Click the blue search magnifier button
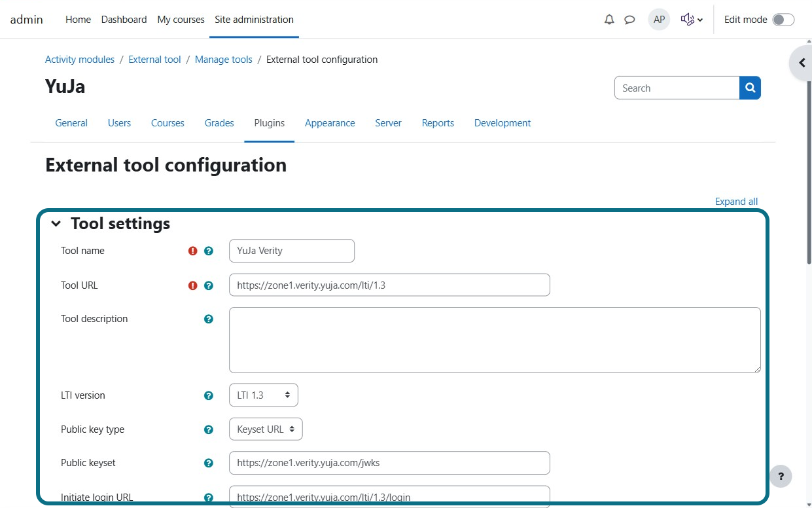The height and width of the screenshot is (508, 812). click(750, 88)
